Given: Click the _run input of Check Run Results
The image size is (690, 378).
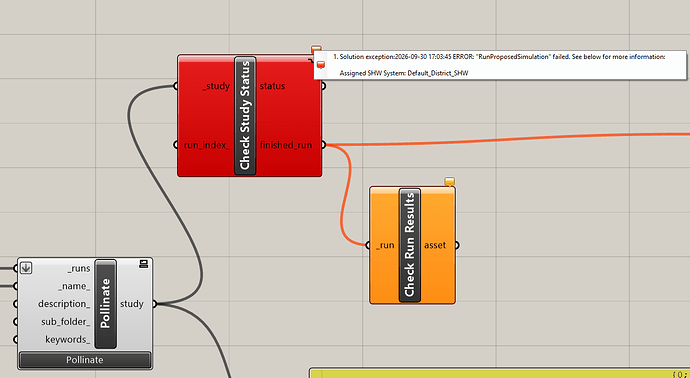Looking at the screenshot, I should tap(385, 245).
